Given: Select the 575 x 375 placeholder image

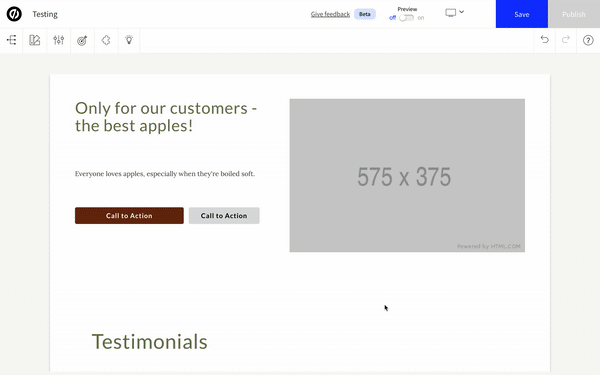Looking at the screenshot, I should (407, 175).
